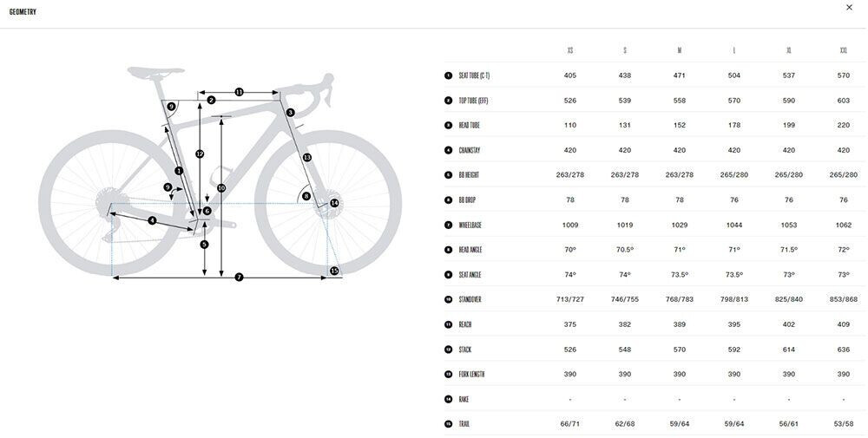Image resolution: width=868 pixels, height=438 pixels.
Task: Choose the XXL size column header
Action: click(844, 50)
